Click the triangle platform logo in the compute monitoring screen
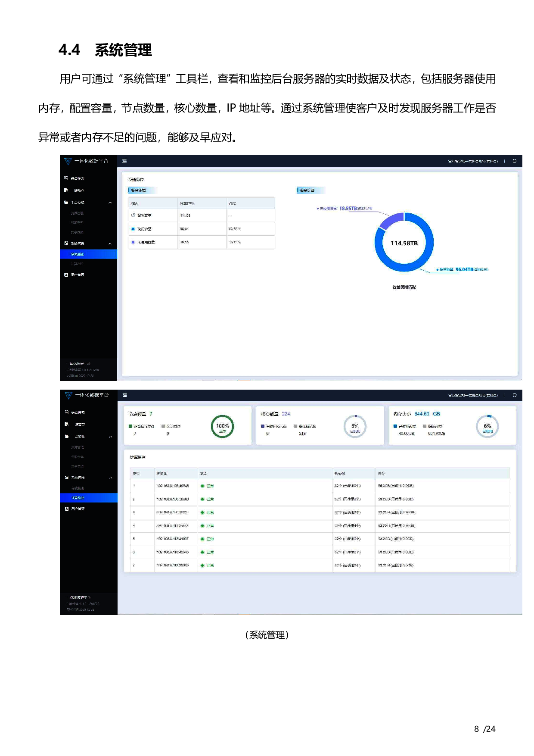534x756 pixels. [68, 395]
